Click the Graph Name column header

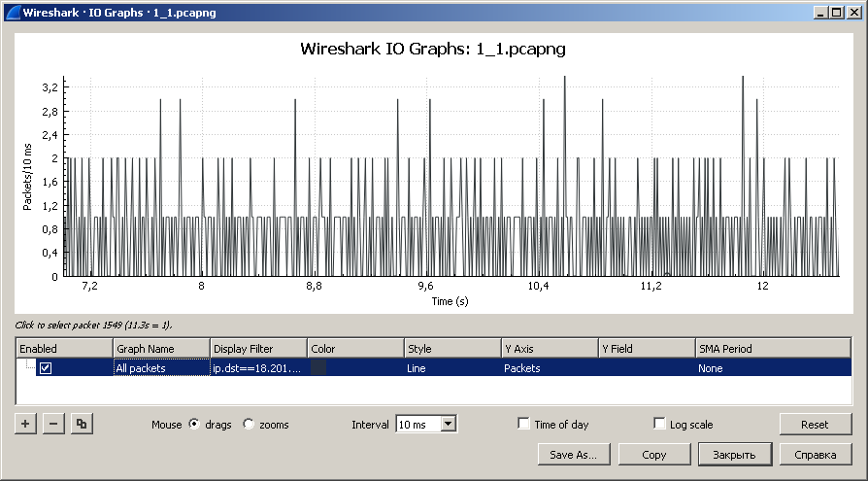click(161, 349)
